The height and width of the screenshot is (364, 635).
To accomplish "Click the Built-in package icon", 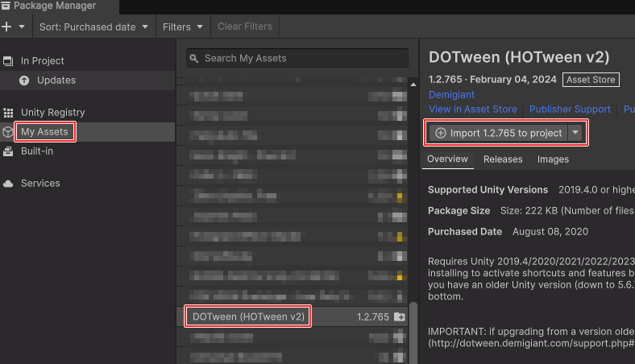I will click(x=9, y=151).
